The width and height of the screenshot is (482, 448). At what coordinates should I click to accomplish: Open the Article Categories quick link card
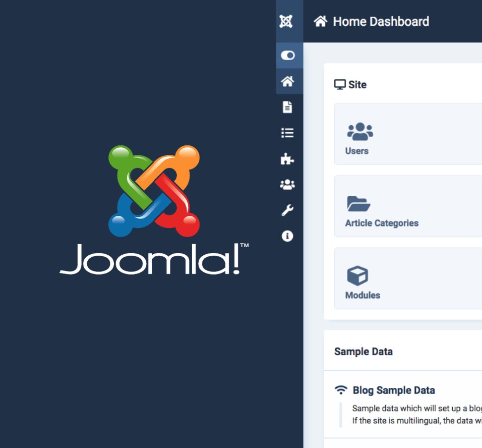408,206
